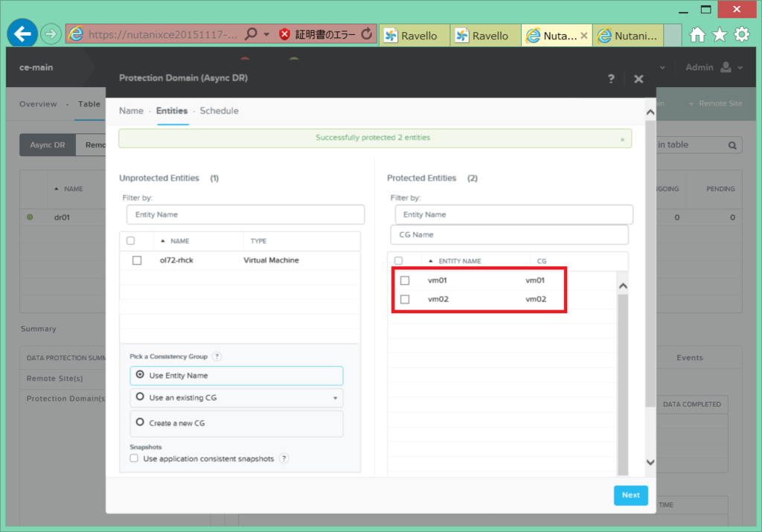762x532 pixels.
Task: Click the Next button
Action: point(631,495)
